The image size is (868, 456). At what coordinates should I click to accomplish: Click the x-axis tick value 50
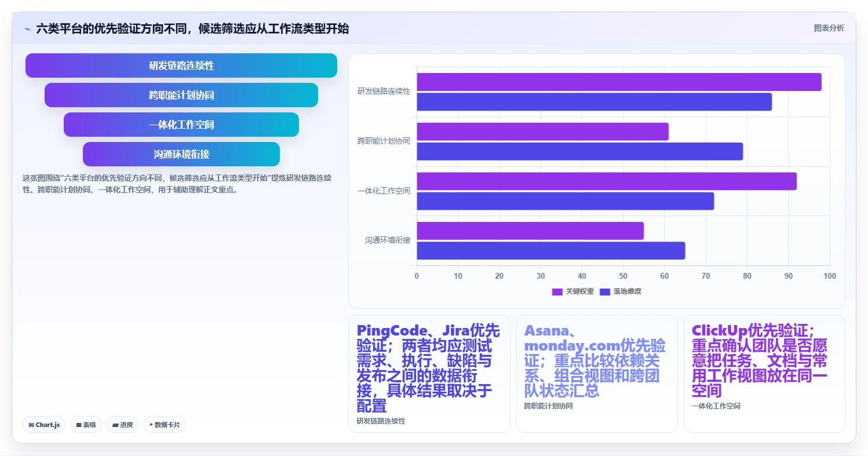point(623,276)
